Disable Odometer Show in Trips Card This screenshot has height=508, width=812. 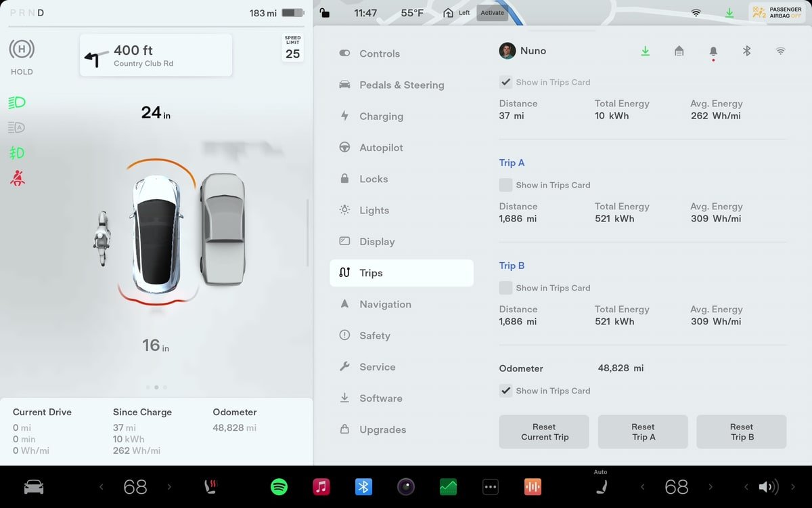pos(505,391)
